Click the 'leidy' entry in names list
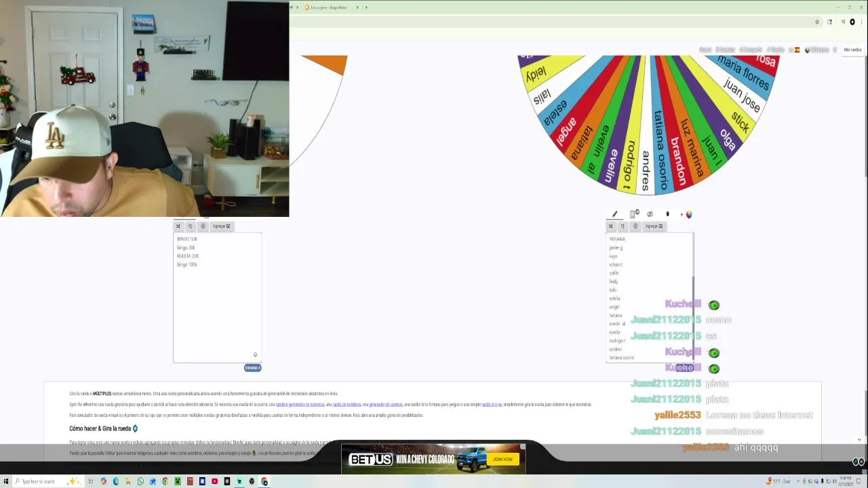This screenshot has width=868, height=488. [x=614, y=281]
